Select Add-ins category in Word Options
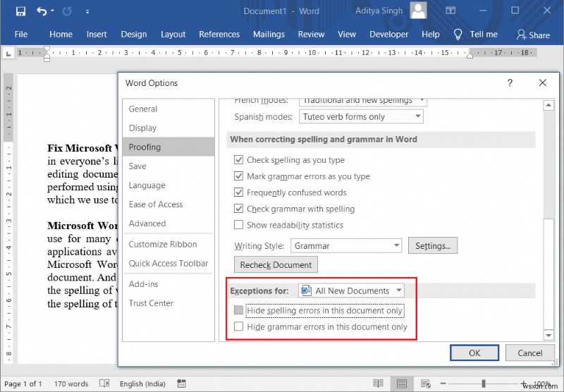Image resolution: width=564 pixels, height=392 pixels. [168, 284]
